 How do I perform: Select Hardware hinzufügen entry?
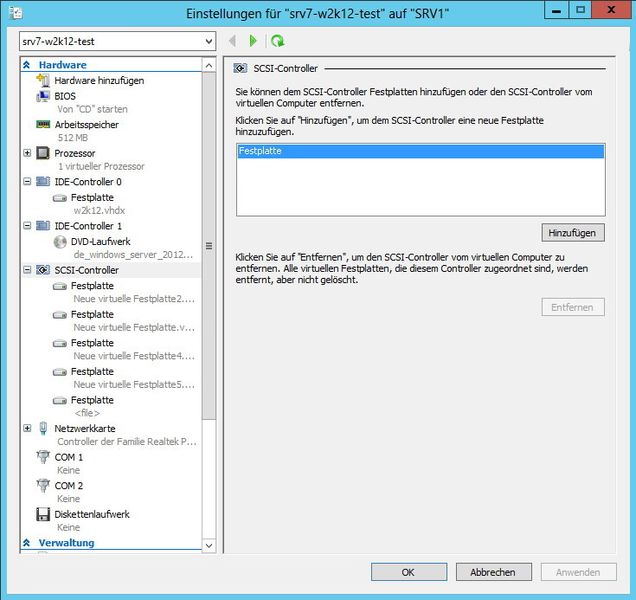[99, 80]
